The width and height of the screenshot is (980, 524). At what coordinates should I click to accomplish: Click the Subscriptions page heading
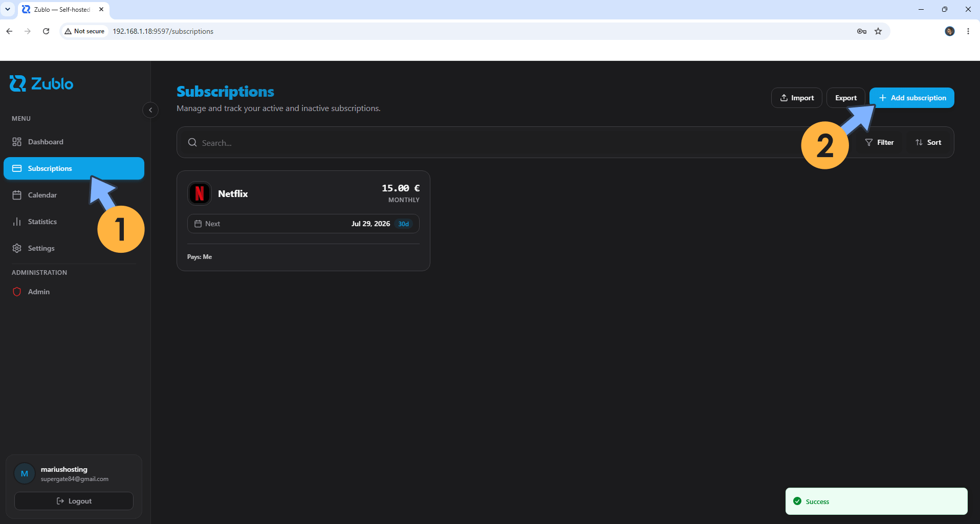225,92
